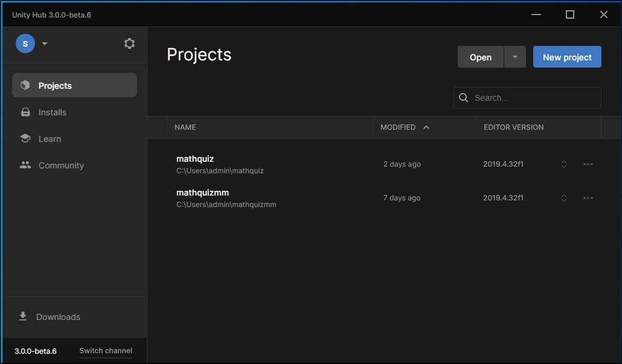Click the 7 days ago cell

(402, 198)
